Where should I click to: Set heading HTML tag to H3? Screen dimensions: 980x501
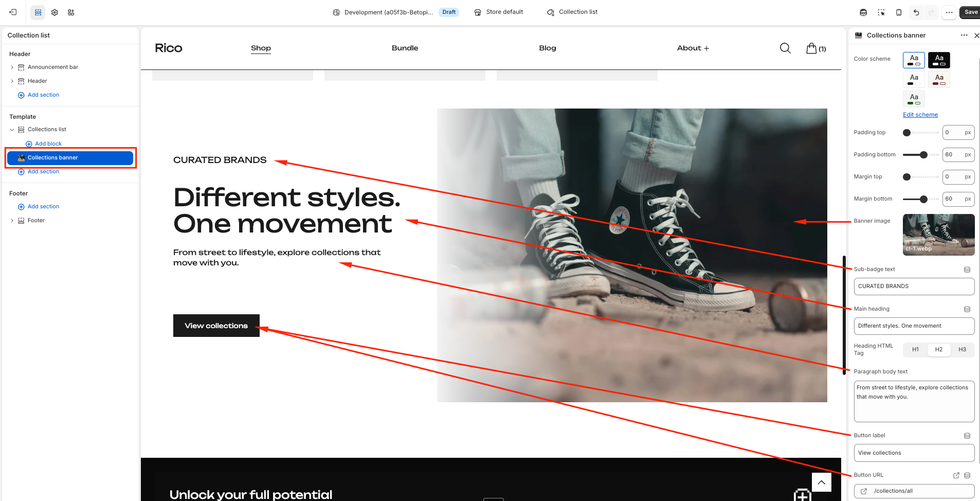coord(962,350)
